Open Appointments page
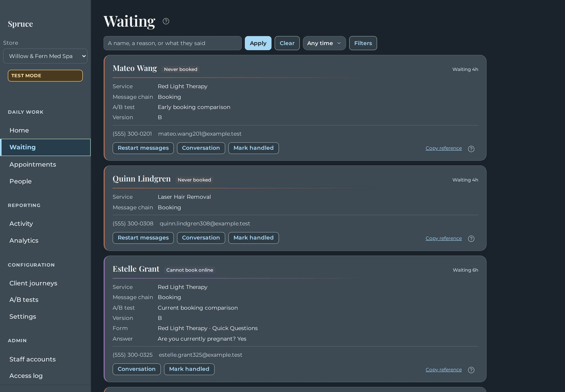This screenshot has width=565, height=392. pos(45,165)
